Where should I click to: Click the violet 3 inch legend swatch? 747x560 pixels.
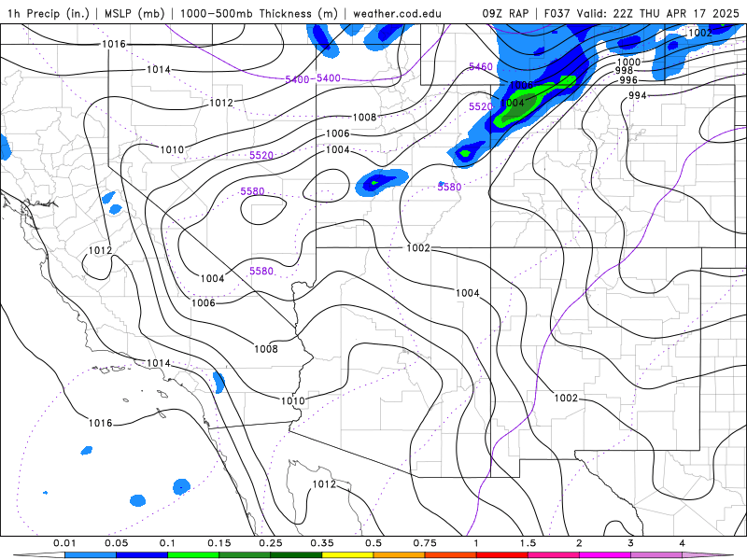656,555
